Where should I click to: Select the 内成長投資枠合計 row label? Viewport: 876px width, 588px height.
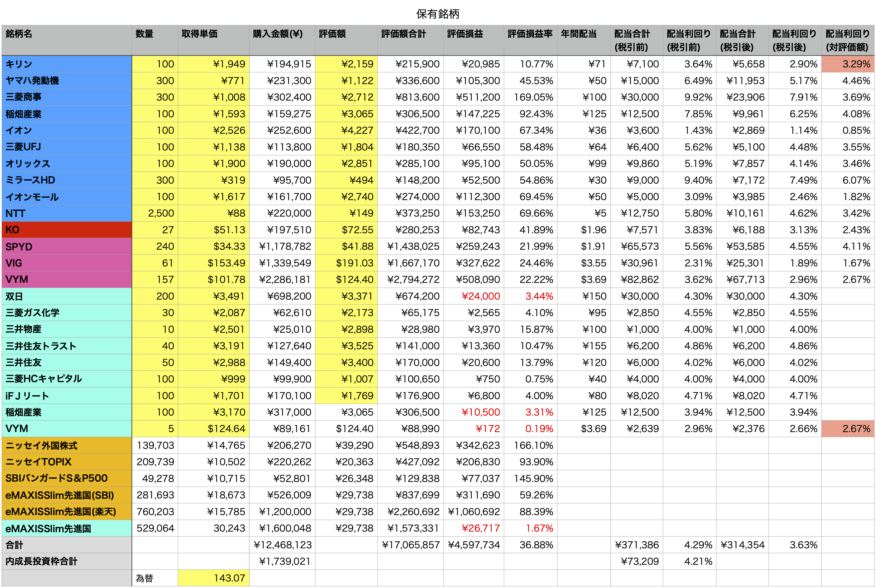click(67, 561)
